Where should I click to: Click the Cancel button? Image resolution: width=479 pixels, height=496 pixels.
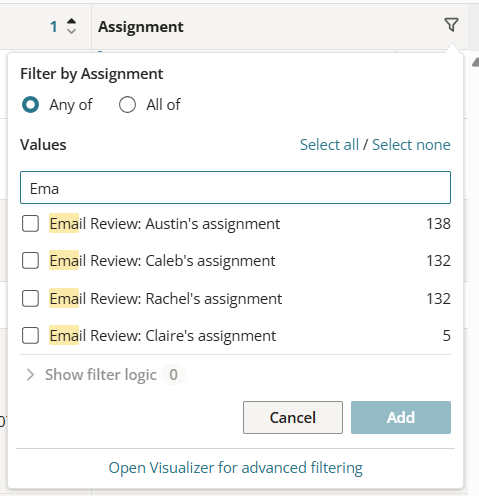[293, 417]
